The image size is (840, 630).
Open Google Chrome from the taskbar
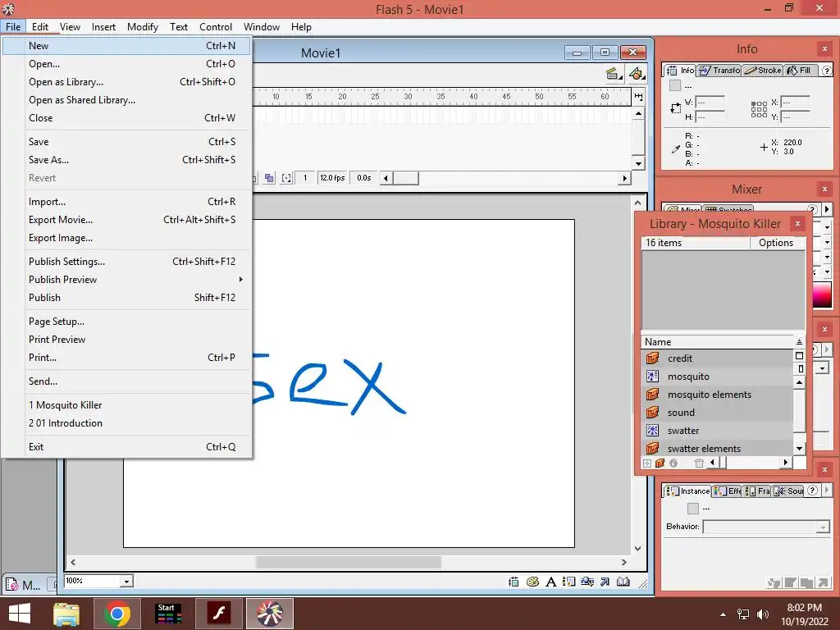pos(117,614)
